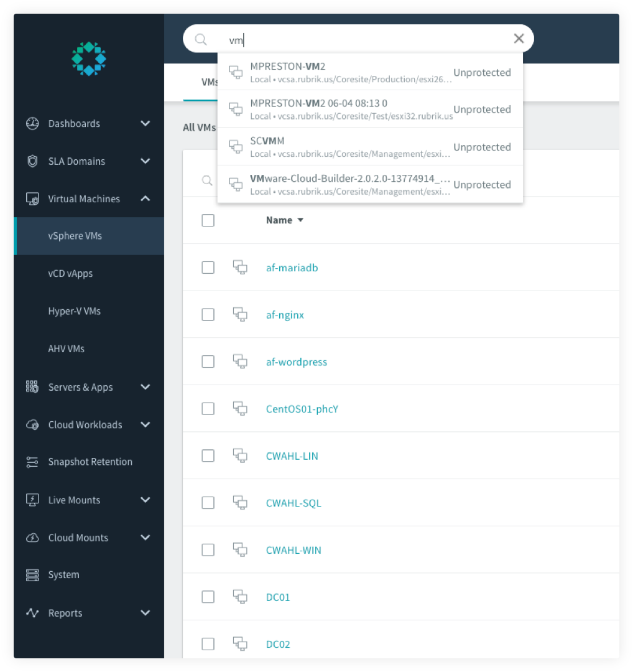Check the box for DC01
Screen dimensions: 633x672
(208, 597)
